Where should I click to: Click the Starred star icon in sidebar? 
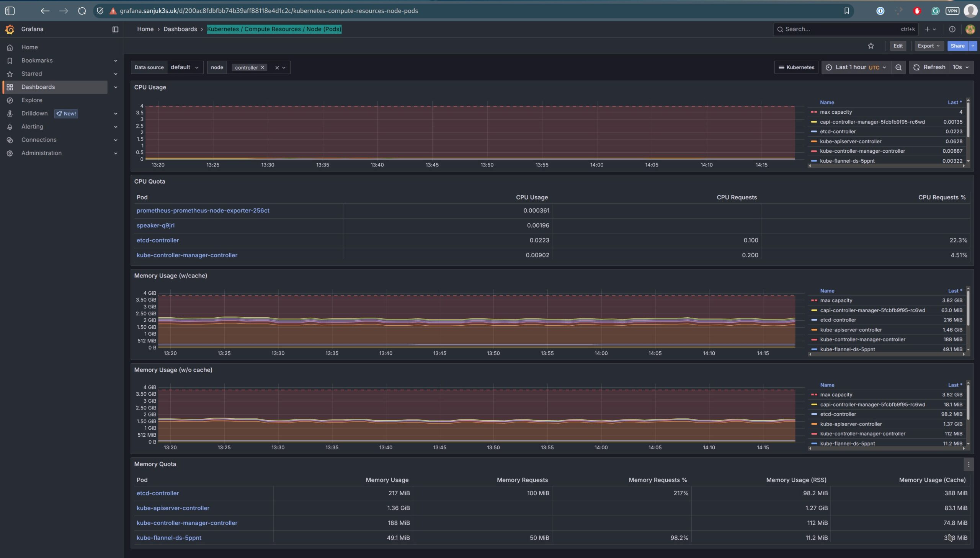pyautogui.click(x=10, y=73)
